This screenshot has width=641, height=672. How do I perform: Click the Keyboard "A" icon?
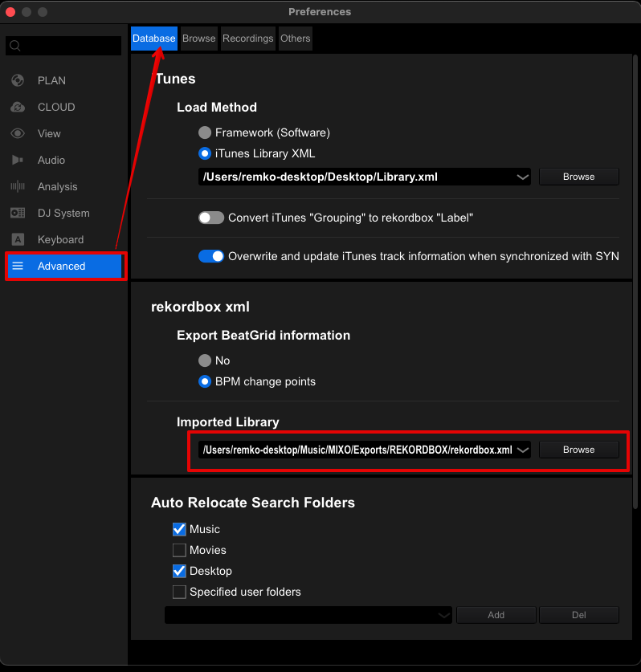18,239
